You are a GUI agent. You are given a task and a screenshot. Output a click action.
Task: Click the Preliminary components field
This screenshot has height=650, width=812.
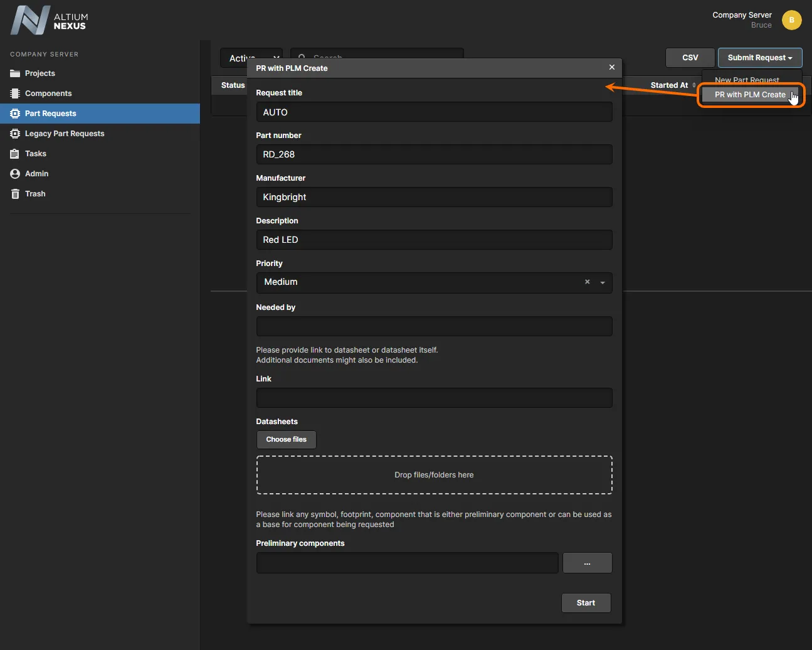coord(408,563)
